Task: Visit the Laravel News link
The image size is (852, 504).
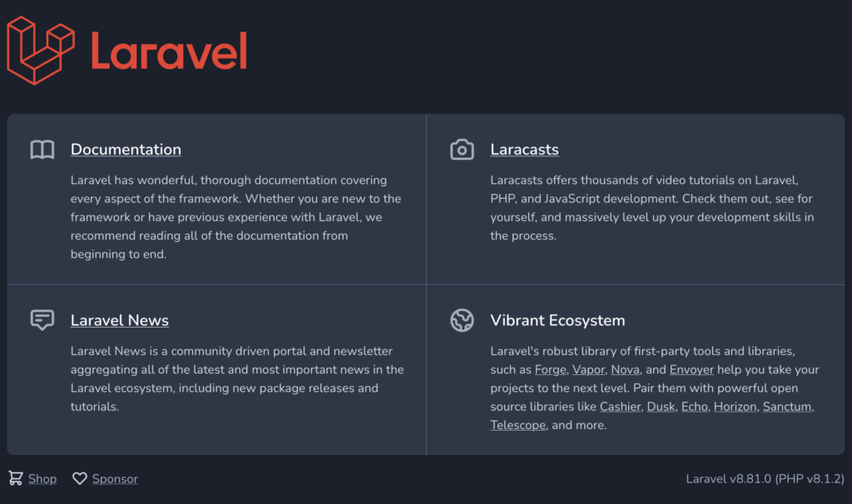Action: point(120,320)
